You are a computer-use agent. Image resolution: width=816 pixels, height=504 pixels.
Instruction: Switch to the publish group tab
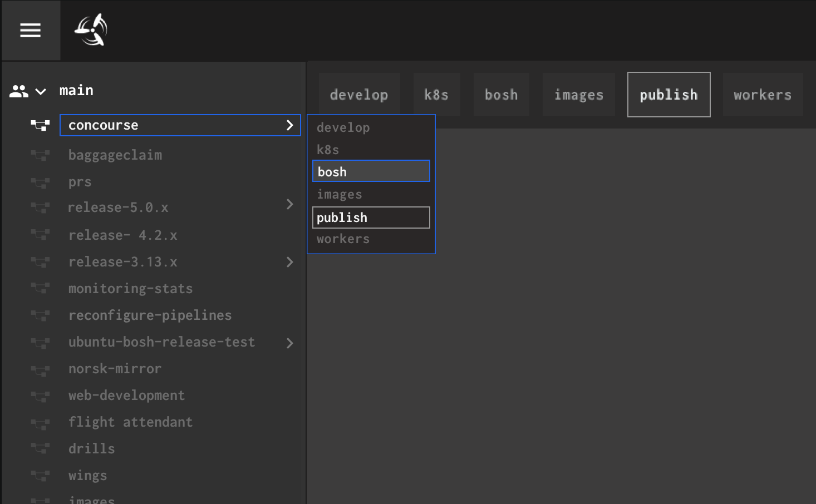click(x=668, y=95)
